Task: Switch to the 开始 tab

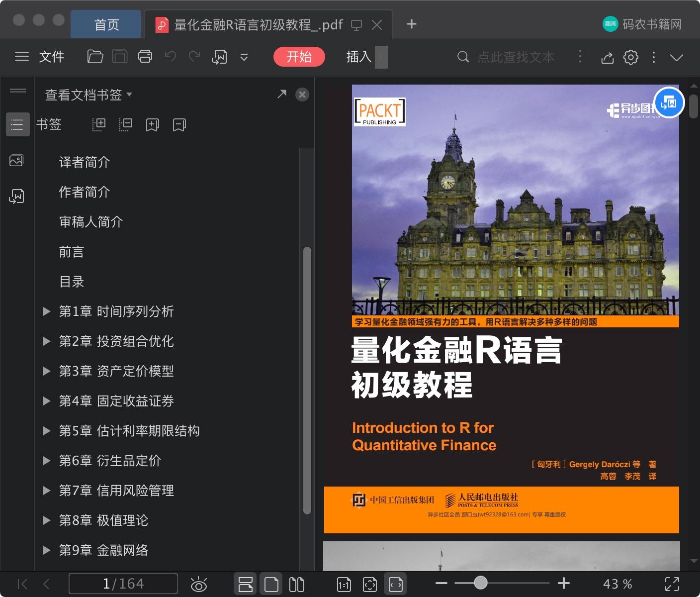Action: pyautogui.click(x=299, y=57)
